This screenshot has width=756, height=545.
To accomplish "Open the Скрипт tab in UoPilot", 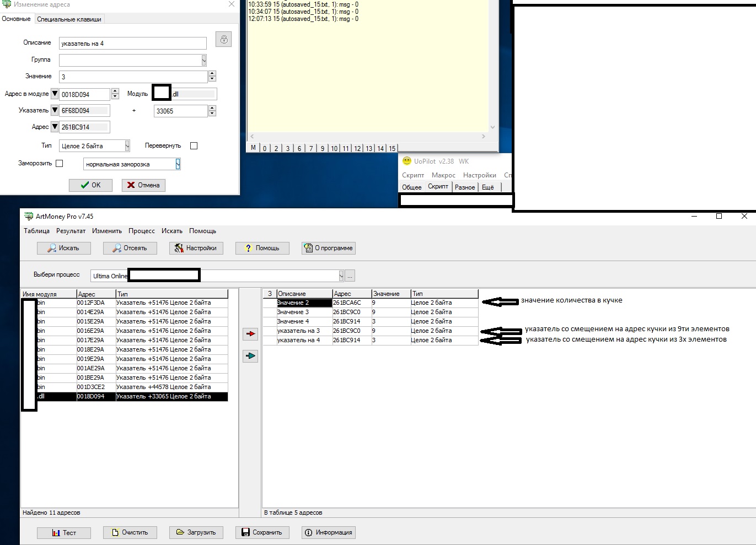I will click(x=438, y=187).
